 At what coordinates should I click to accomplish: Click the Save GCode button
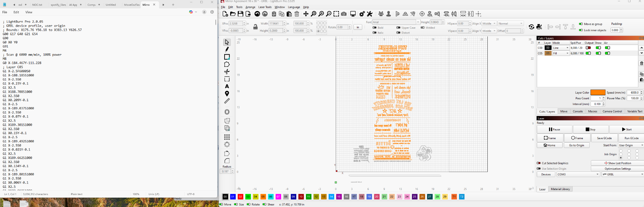tap(604, 138)
